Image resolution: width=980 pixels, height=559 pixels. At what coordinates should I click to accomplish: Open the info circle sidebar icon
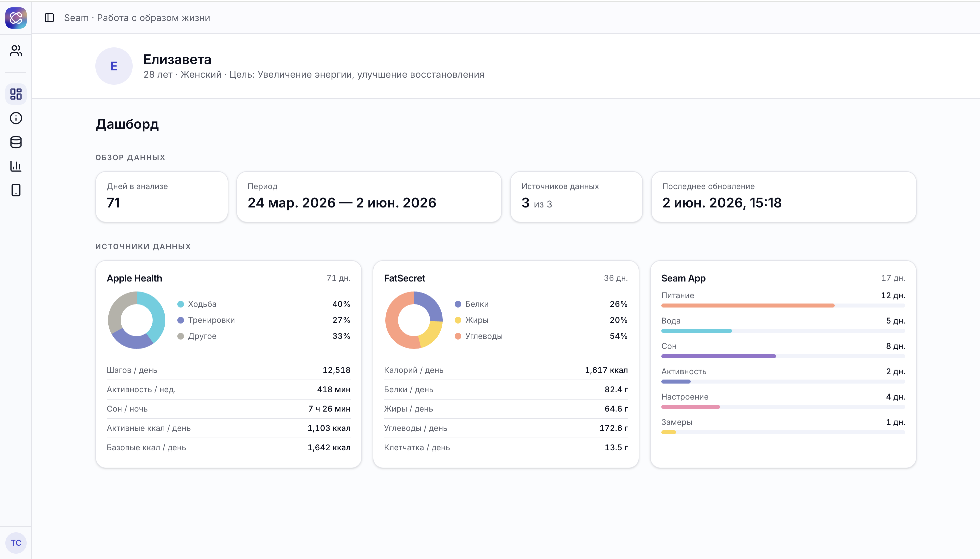tap(16, 118)
